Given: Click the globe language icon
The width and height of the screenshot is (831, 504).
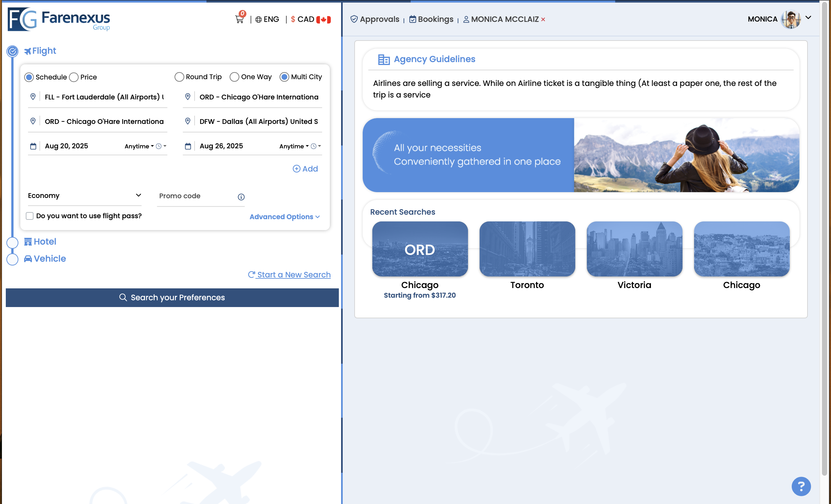Looking at the screenshot, I should click(x=258, y=20).
